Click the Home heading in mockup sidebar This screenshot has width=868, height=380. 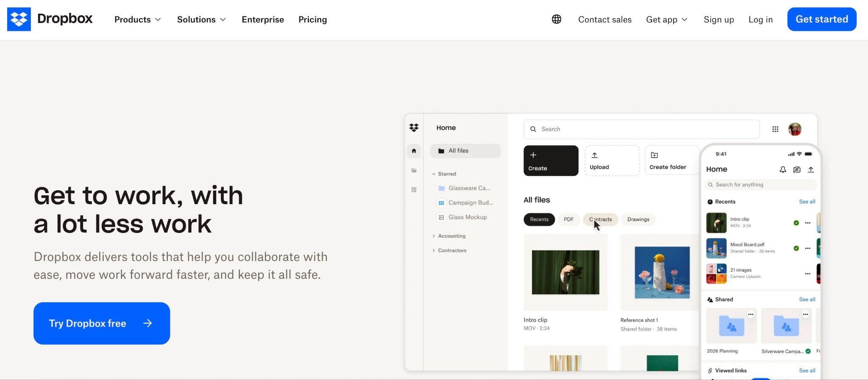click(446, 128)
